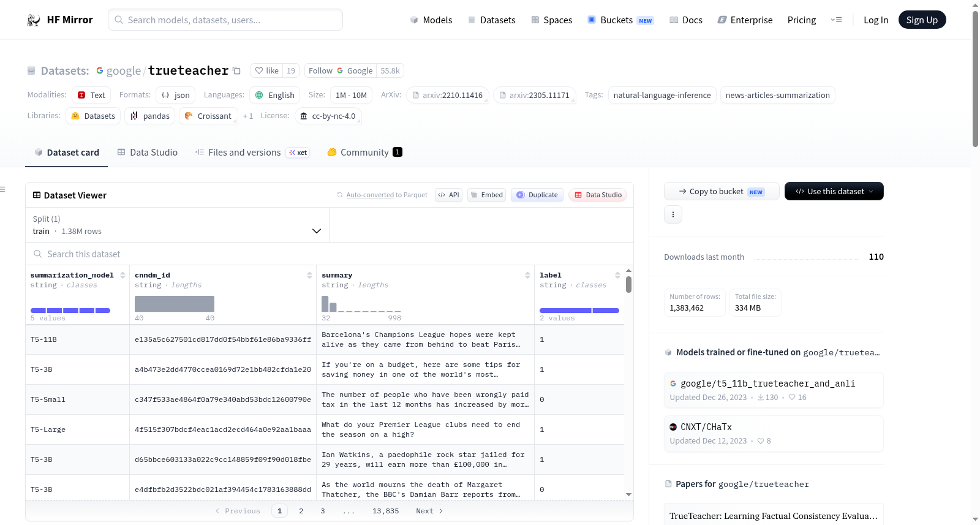980x525 pixels.
Task: Click the Croissant library tag
Action: pos(208,116)
